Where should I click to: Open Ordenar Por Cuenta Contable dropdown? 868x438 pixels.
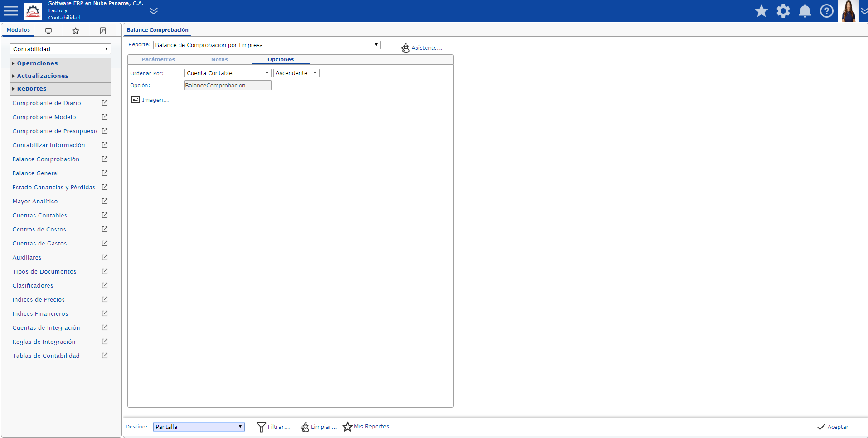[228, 73]
